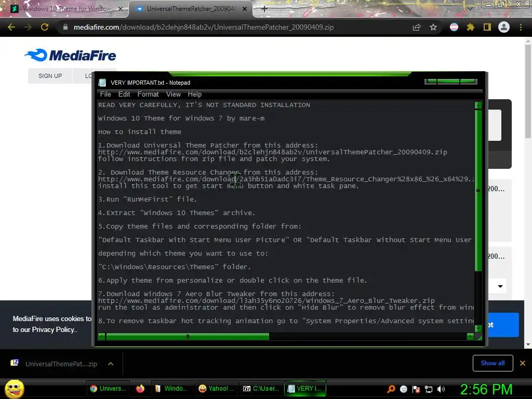The image size is (532, 399).
Task: Click the Windows_7_Aero_Blur_Tweaker.zip URL line
Action: [x=267, y=301]
